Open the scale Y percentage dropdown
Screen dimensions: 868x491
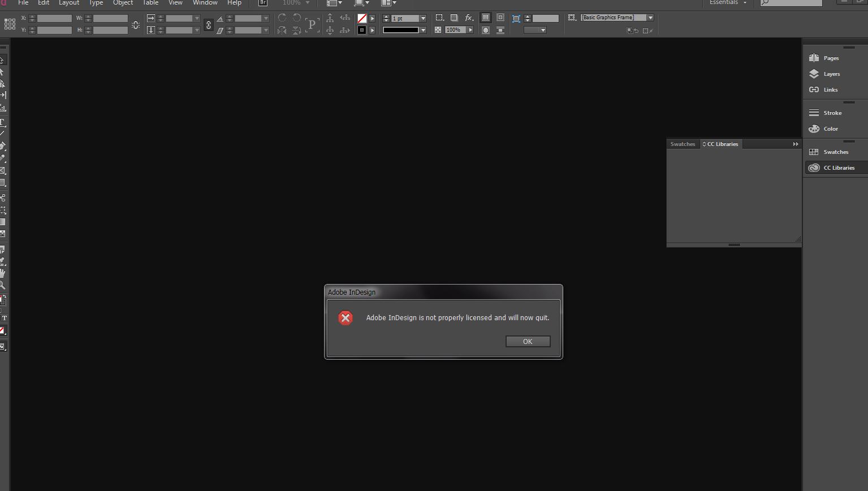click(x=197, y=30)
